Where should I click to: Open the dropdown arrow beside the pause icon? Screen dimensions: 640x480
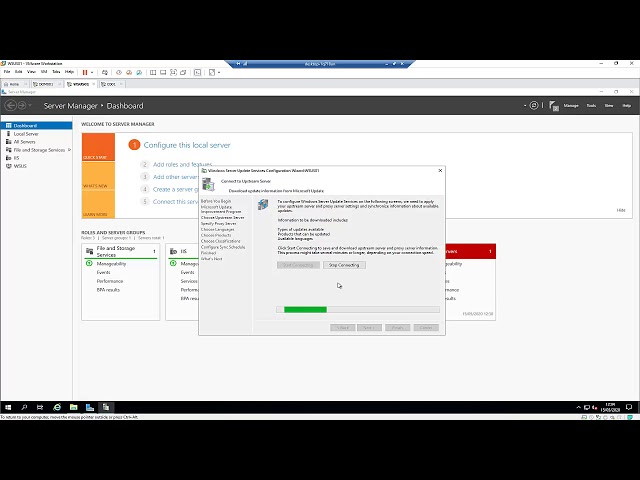point(92,72)
